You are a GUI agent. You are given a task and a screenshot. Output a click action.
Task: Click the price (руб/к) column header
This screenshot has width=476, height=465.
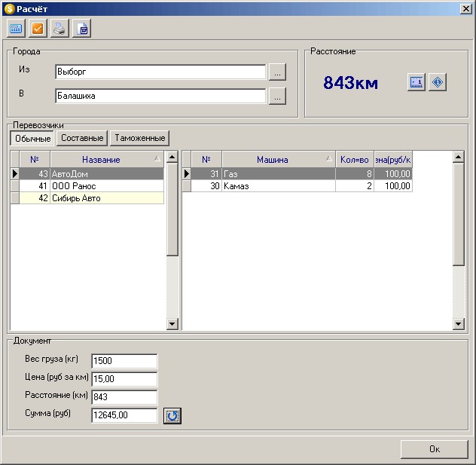point(393,160)
